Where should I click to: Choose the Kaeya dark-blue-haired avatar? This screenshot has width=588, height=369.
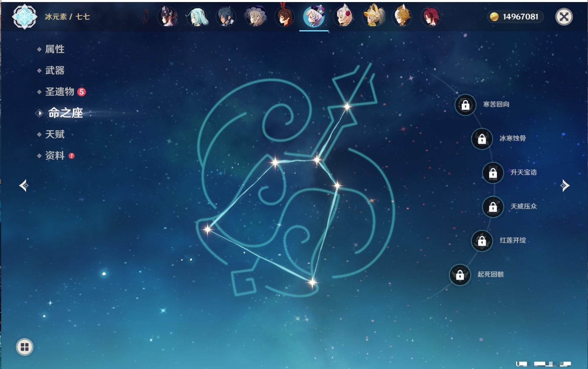[226, 17]
